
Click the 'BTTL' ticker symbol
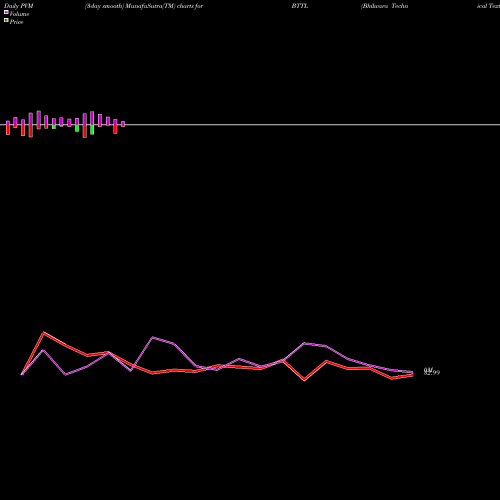coord(300,6)
